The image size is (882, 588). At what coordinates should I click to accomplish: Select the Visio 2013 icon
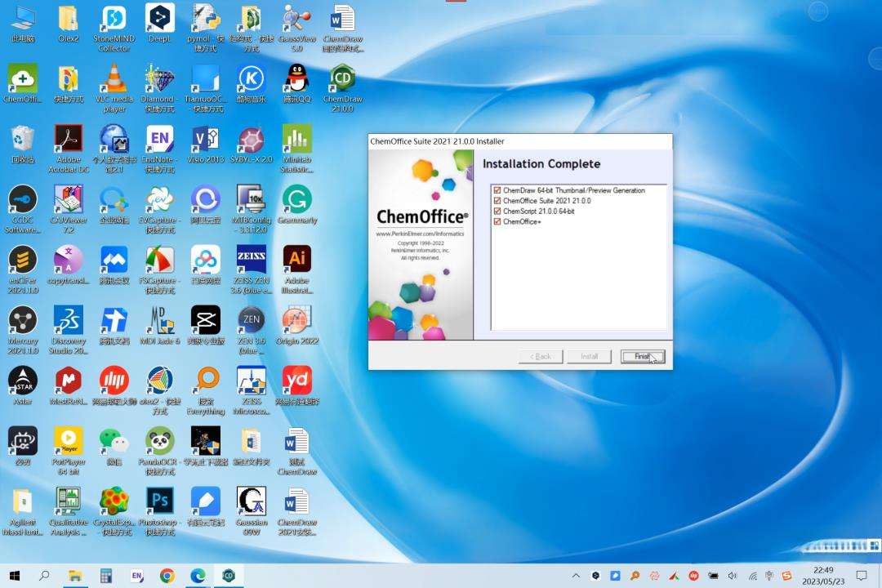coord(206,144)
